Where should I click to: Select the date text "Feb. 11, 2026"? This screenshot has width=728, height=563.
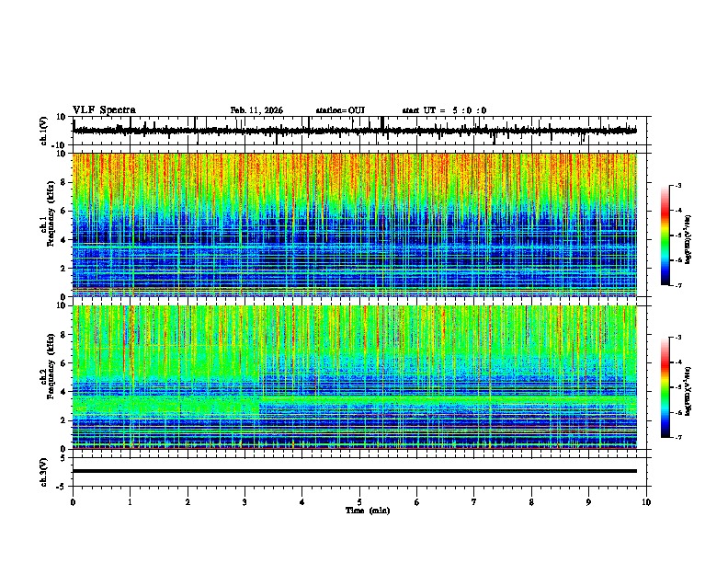pos(256,110)
